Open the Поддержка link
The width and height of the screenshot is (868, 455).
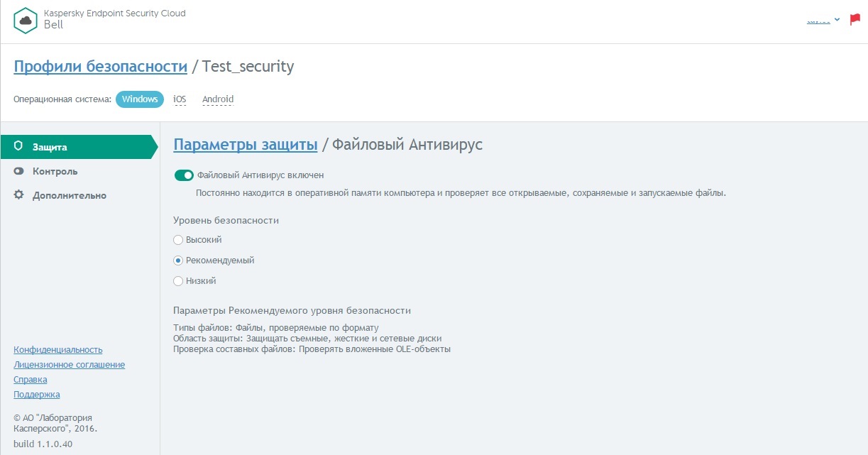36,395
